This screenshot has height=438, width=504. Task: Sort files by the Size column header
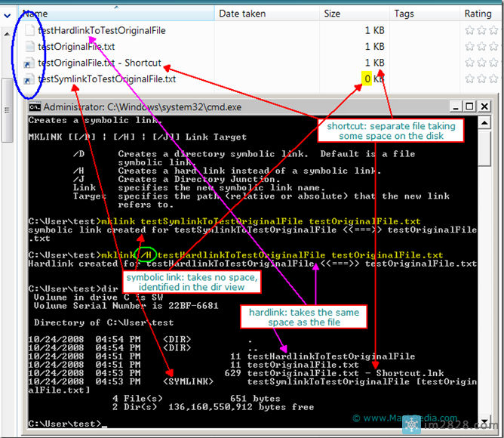click(332, 14)
